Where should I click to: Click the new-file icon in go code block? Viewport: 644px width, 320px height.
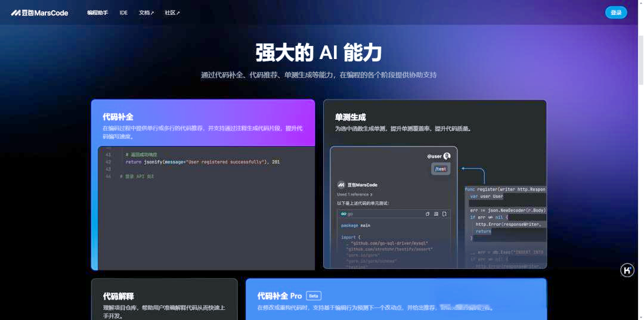click(x=444, y=213)
